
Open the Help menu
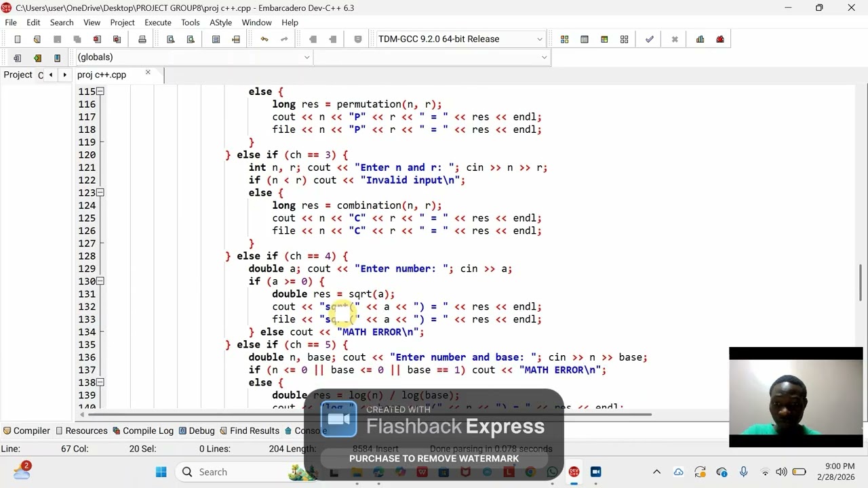point(290,22)
